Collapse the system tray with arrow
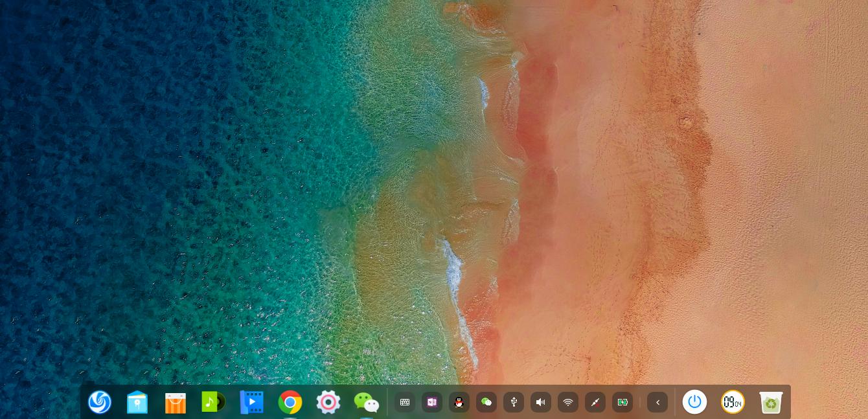Viewport: 868px width, 419px height. coord(657,402)
